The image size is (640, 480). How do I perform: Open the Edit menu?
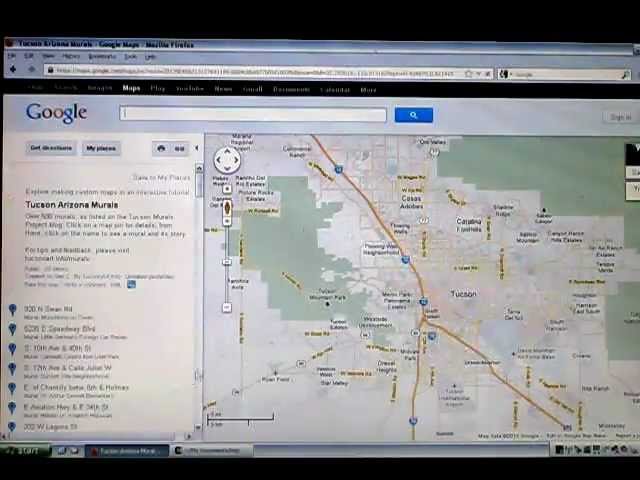click(x=29, y=56)
